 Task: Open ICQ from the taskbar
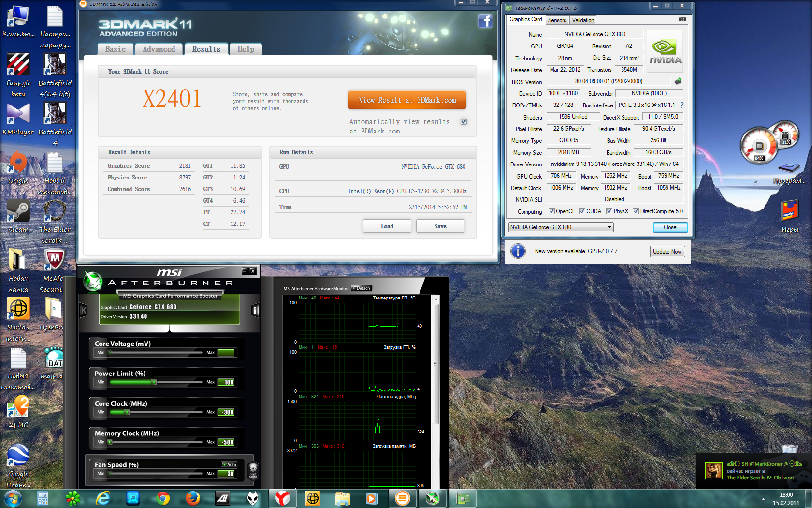coord(73,498)
